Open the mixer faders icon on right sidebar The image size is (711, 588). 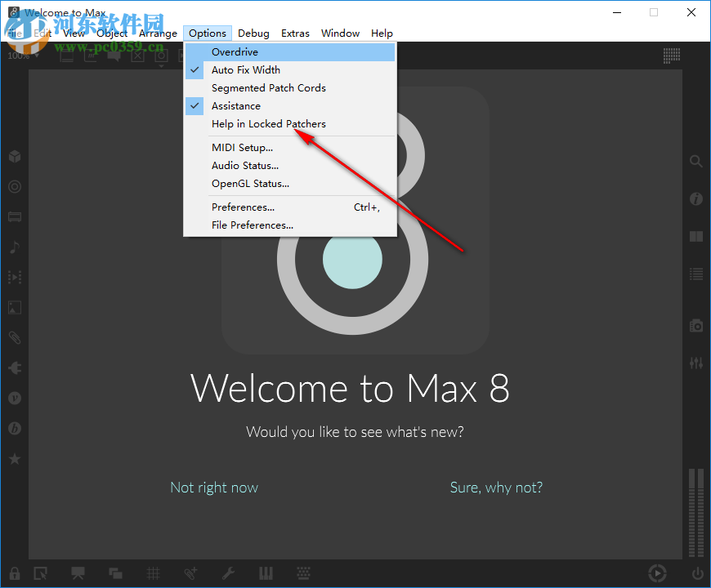(x=695, y=363)
